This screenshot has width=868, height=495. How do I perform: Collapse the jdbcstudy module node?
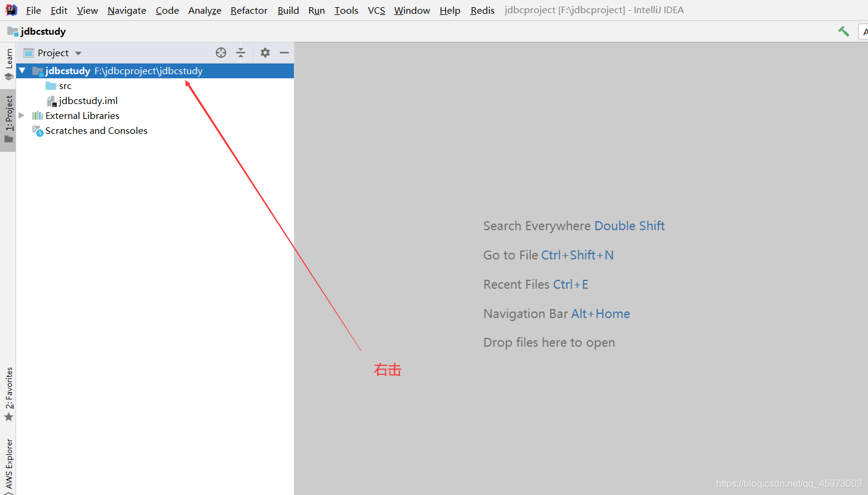pos(22,71)
